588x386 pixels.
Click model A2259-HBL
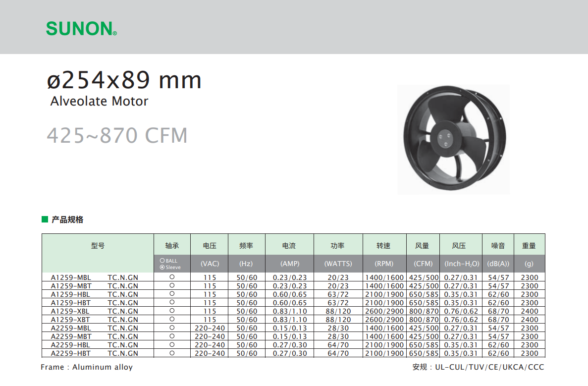tap(70, 345)
